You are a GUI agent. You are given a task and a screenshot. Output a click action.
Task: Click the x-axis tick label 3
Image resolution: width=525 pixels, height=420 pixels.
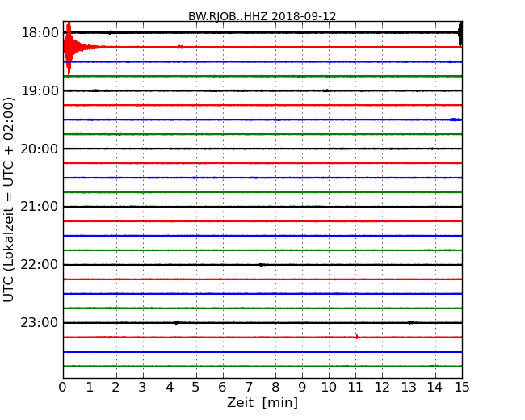pyautogui.click(x=143, y=388)
